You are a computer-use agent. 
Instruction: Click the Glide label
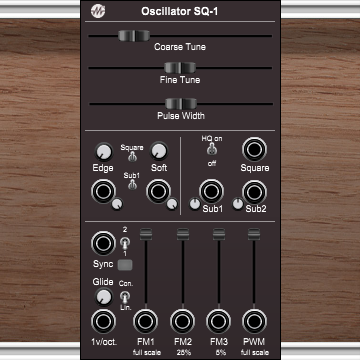[x=103, y=282]
